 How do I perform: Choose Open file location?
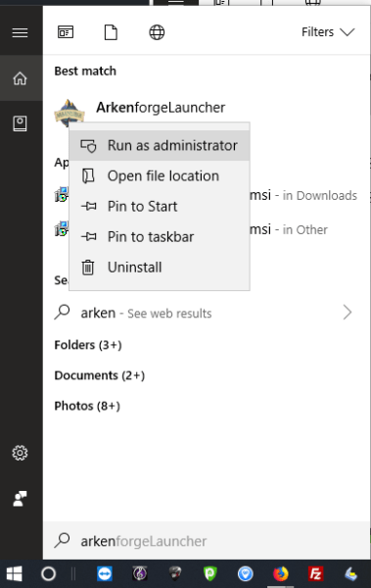pos(160,175)
